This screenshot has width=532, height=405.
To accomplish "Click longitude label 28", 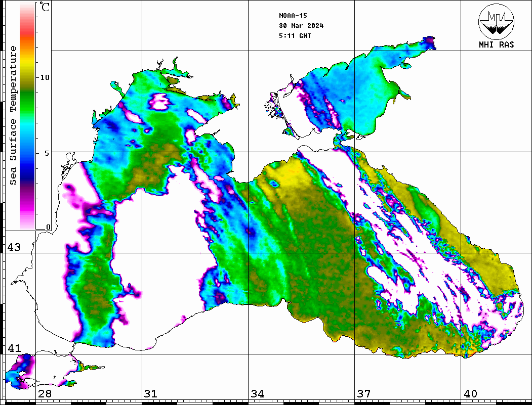I will [45, 394].
